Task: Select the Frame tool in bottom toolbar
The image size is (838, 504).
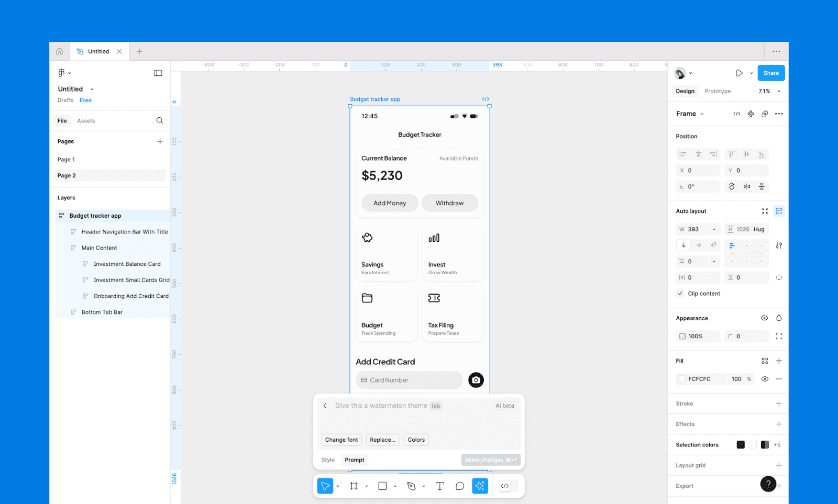Action: [354, 486]
